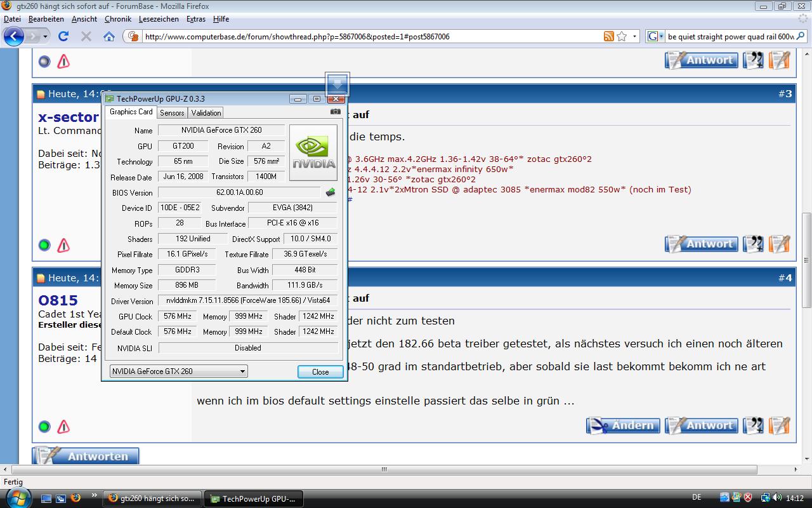Bookmark this page with the star icon
Image resolution: width=812 pixels, height=508 pixels.
(622, 36)
